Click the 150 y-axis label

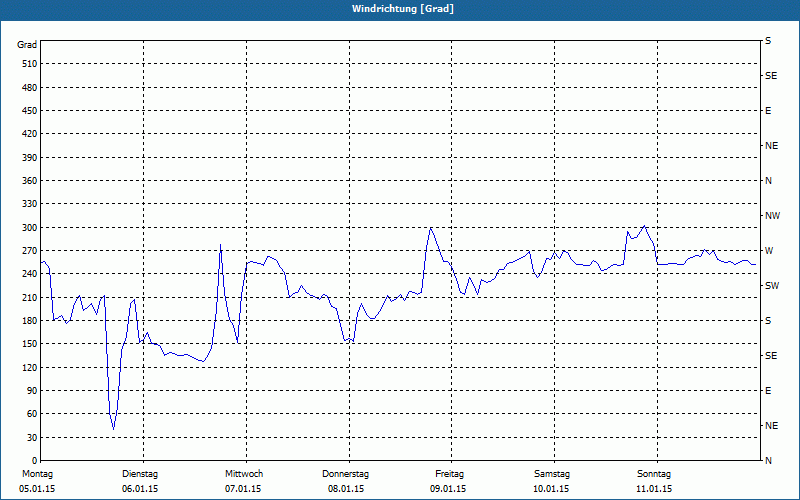click(30, 343)
